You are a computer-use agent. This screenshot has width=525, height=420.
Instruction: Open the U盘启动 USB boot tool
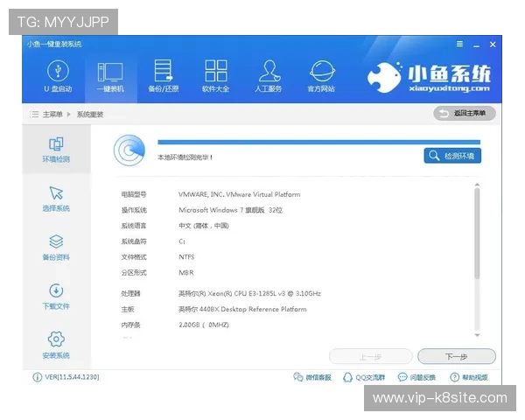pos(58,76)
